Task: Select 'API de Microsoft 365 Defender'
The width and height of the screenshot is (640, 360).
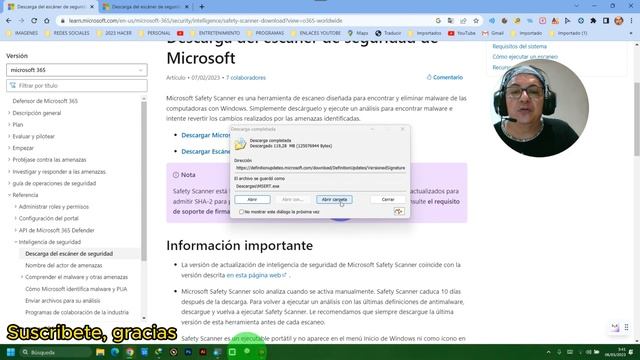Action: tap(56, 231)
